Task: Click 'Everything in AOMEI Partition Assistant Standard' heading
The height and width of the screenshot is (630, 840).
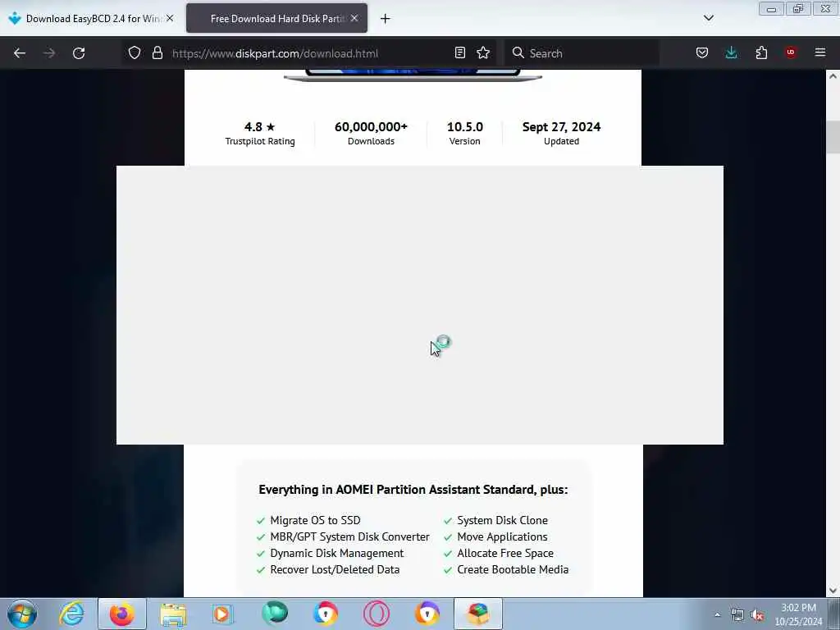Action: pos(413,490)
